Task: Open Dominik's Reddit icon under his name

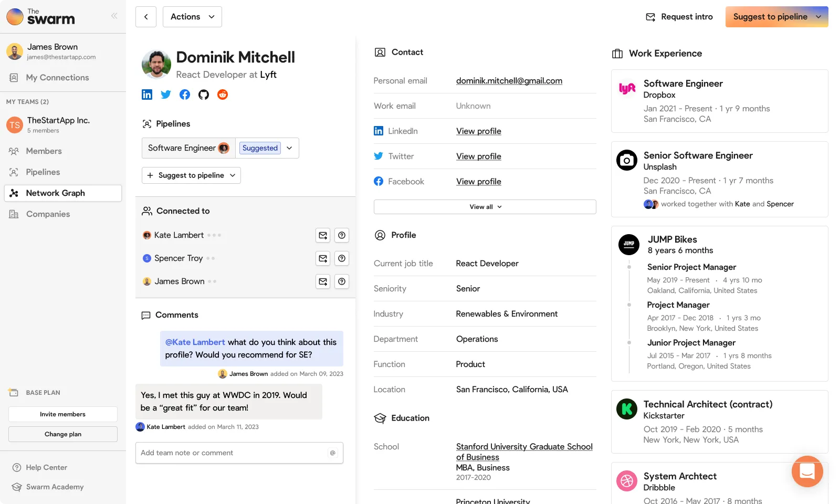Action: (223, 94)
